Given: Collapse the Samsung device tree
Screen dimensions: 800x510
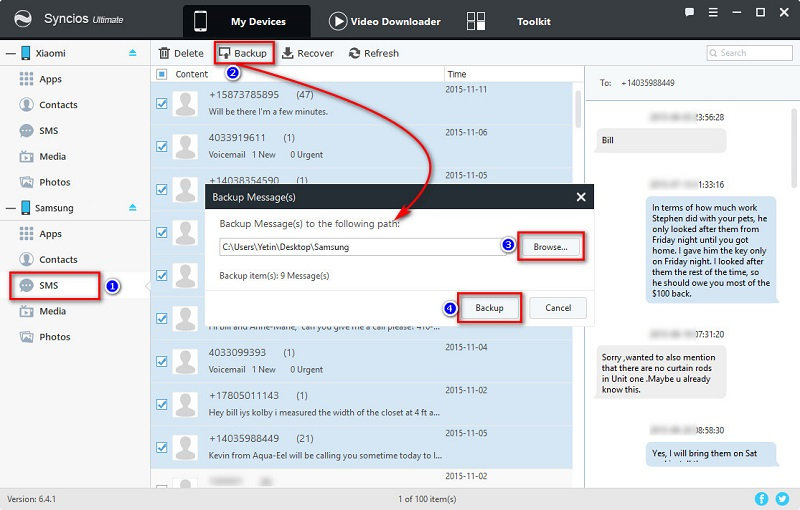Looking at the screenshot, I should (x=10, y=208).
